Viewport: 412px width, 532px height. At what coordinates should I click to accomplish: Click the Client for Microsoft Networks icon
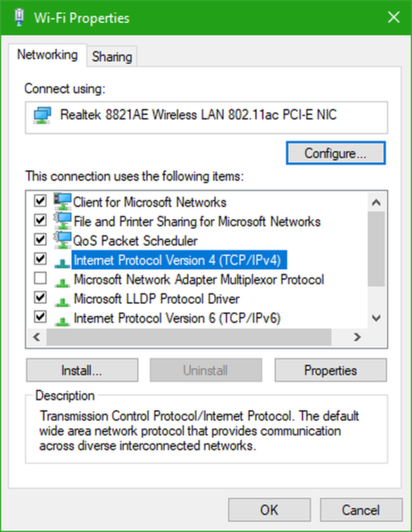(x=63, y=201)
